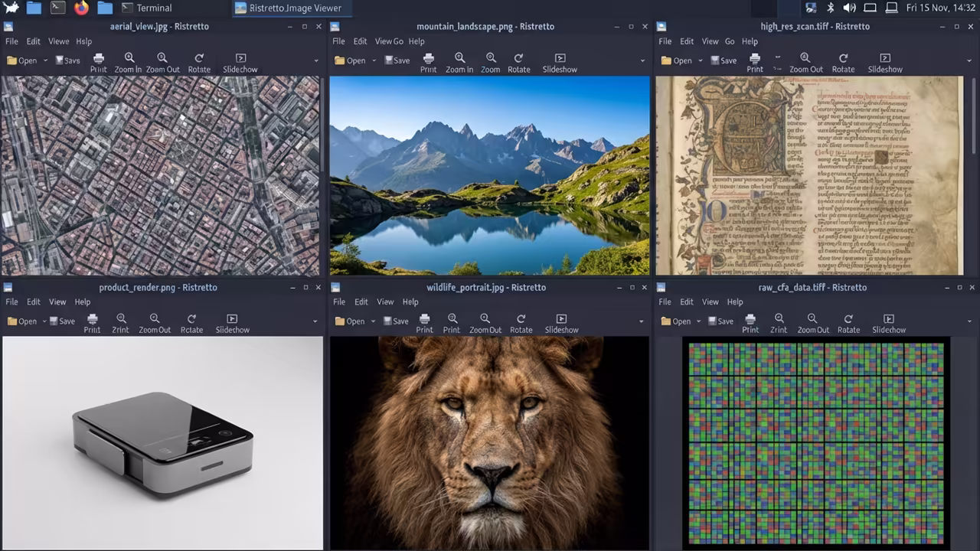Image resolution: width=980 pixels, height=551 pixels.
Task: Rotate the image in the aerial_view.jpg window
Action: pos(199,63)
